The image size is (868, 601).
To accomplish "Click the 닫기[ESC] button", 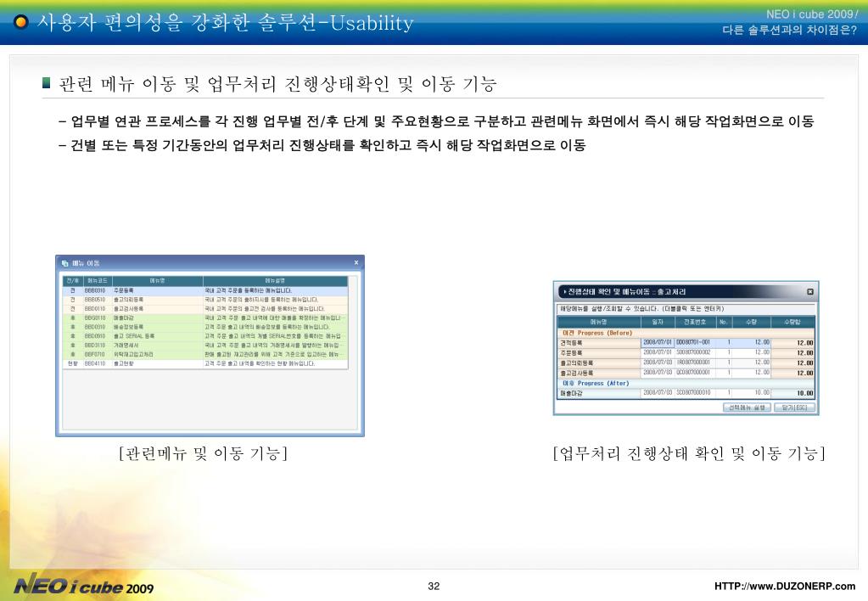I will [794, 407].
